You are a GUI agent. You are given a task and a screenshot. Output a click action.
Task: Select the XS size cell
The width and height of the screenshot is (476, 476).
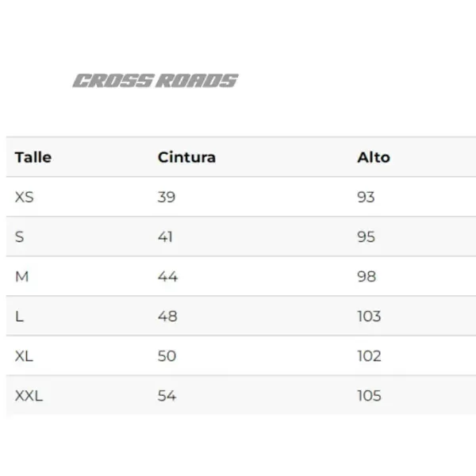25,197
